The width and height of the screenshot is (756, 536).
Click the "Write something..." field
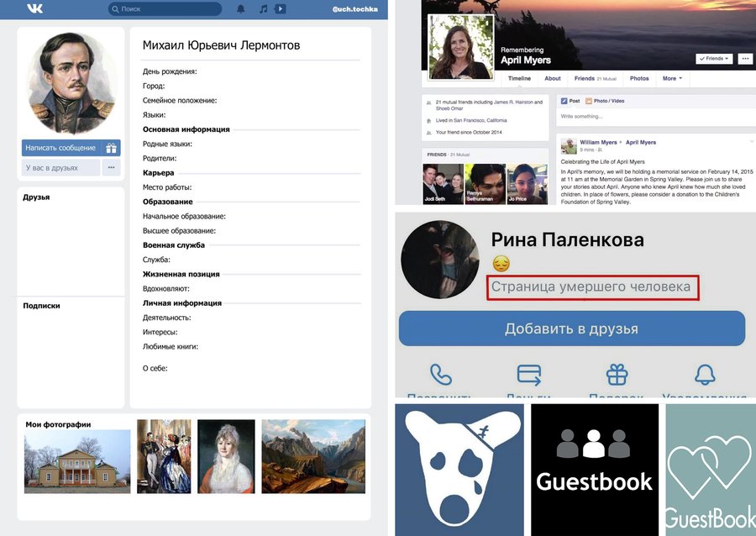click(656, 117)
